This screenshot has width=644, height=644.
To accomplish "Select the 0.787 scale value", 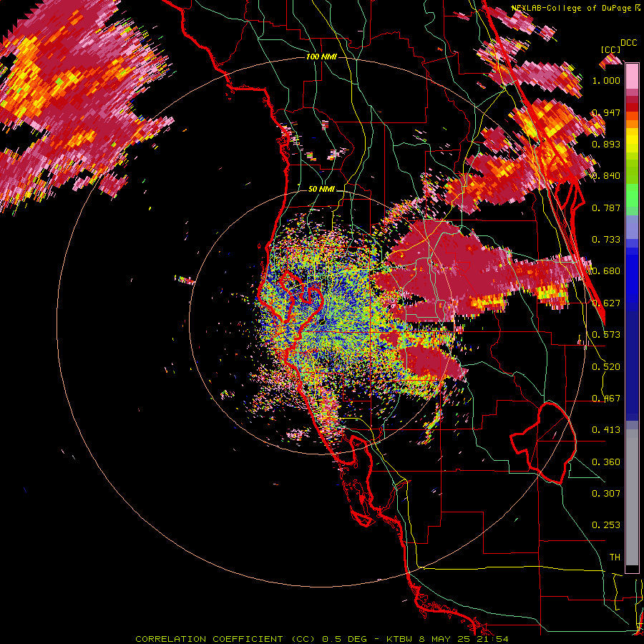I will pos(606,208).
